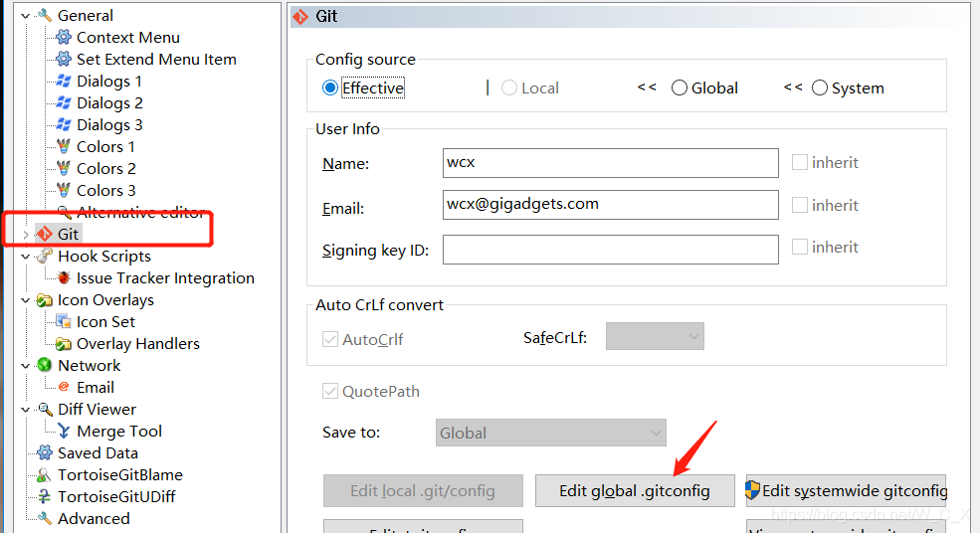Select the Global config source radio
980x533 pixels.
[680, 89]
